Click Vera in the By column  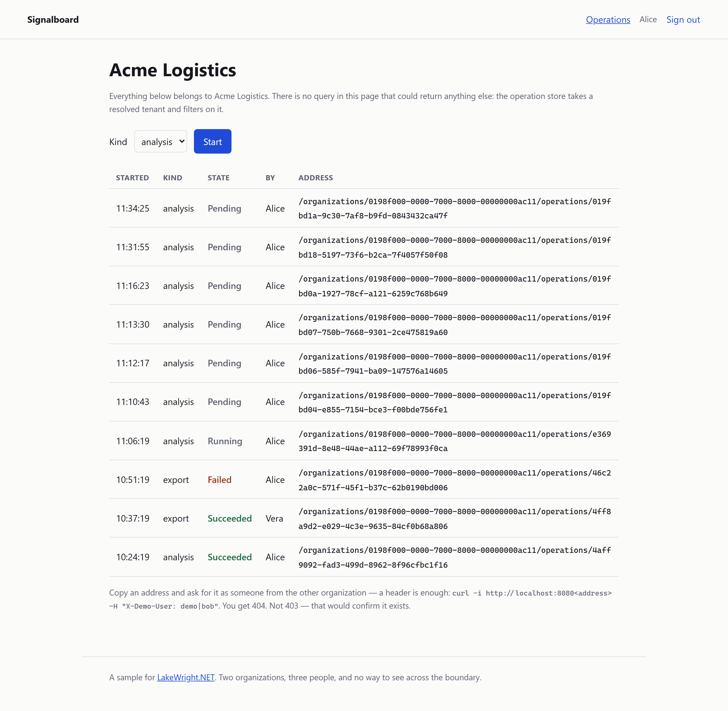coord(274,518)
